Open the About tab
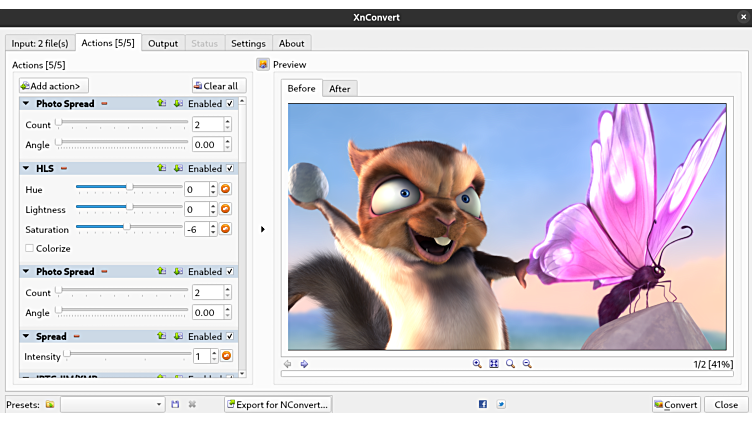The height and width of the screenshot is (423, 752). tap(292, 43)
